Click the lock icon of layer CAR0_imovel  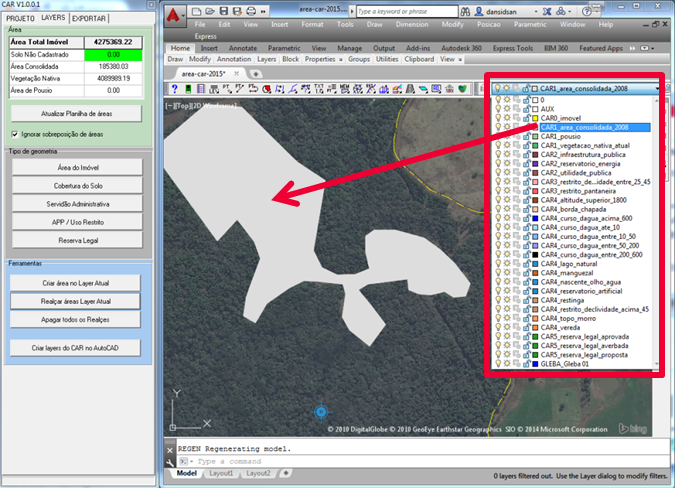[x=526, y=118]
